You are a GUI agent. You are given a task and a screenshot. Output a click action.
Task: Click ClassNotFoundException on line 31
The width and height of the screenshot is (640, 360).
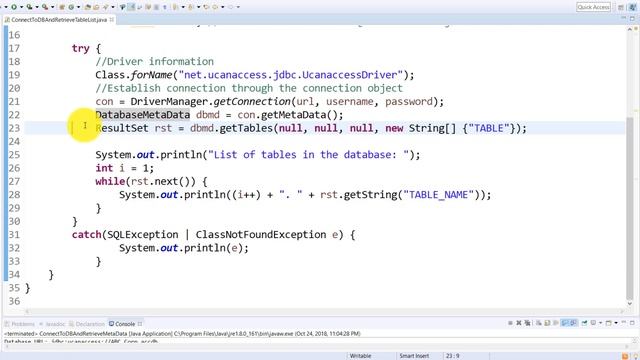point(261,235)
